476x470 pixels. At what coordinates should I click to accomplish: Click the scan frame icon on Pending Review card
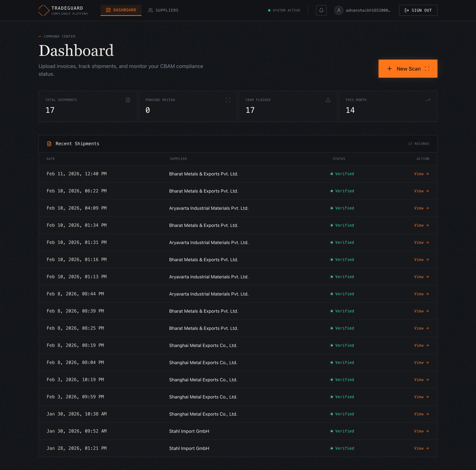point(228,100)
